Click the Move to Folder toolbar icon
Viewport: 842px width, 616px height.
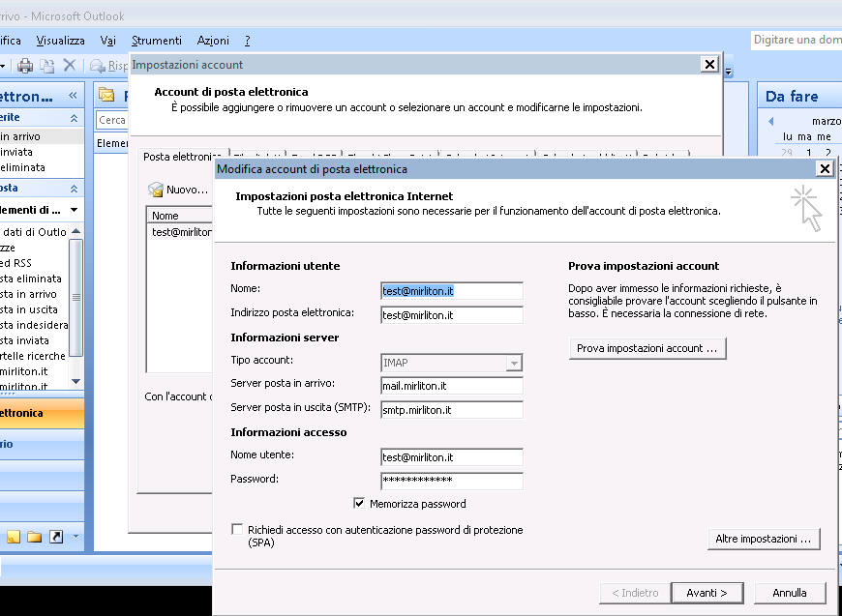(x=47, y=66)
